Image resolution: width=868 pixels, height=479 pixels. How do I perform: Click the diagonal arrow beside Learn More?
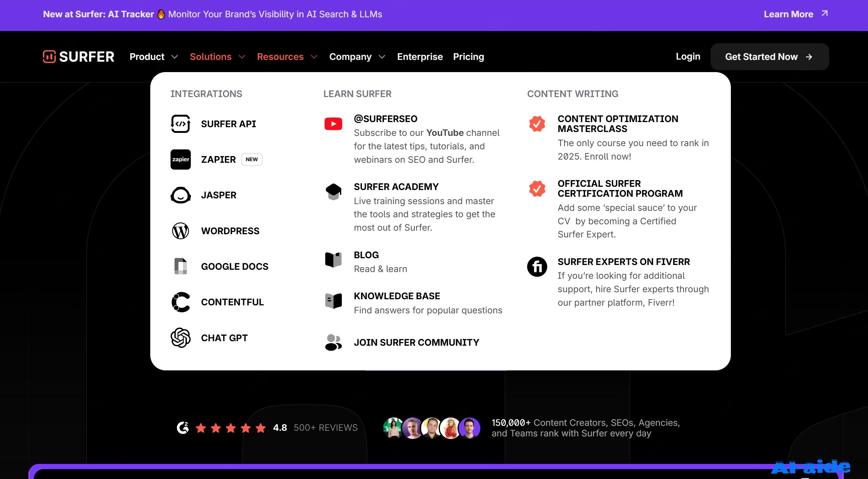[x=824, y=13]
